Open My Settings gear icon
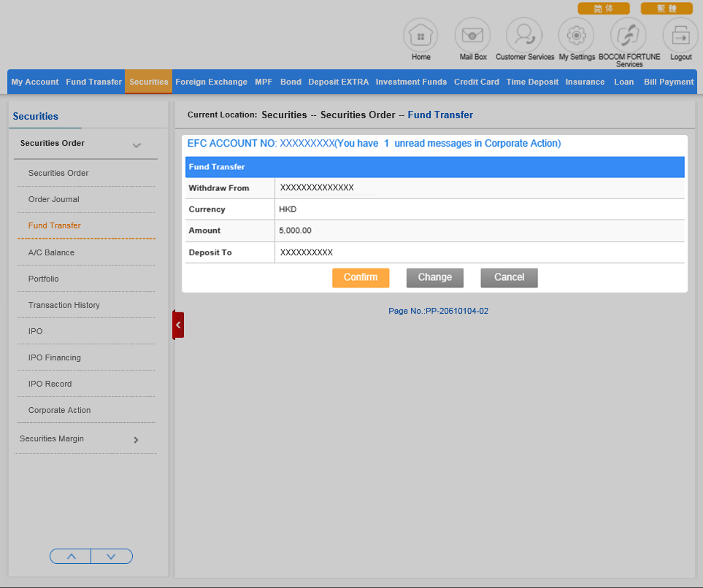 click(576, 35)
